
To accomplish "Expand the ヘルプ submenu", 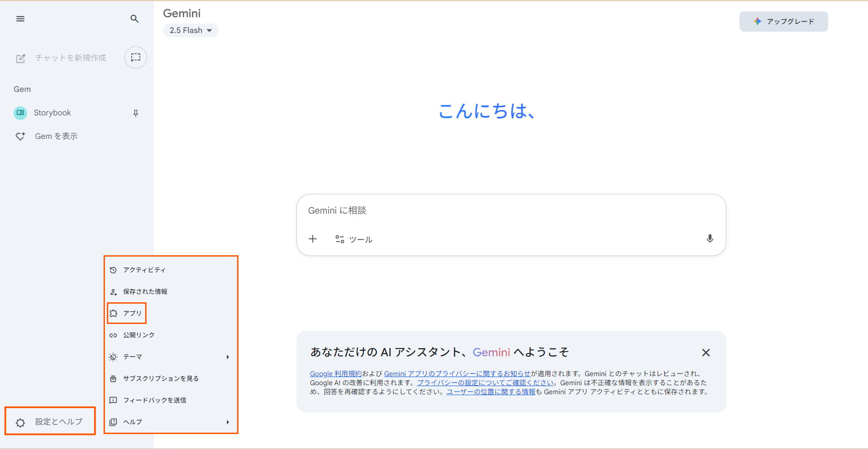I will click(171, 422).
